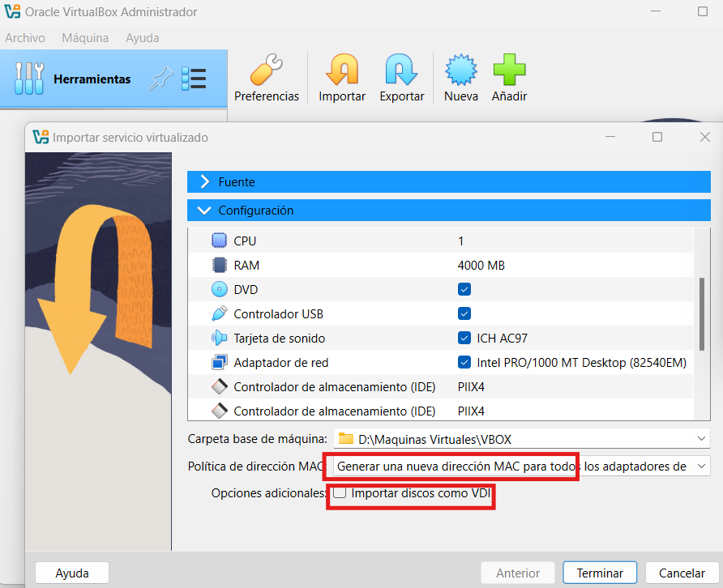Select ICH AC97 sound card value
This screenshot has width=723, height=588.
pyautogui.click(x=503, y=339)
